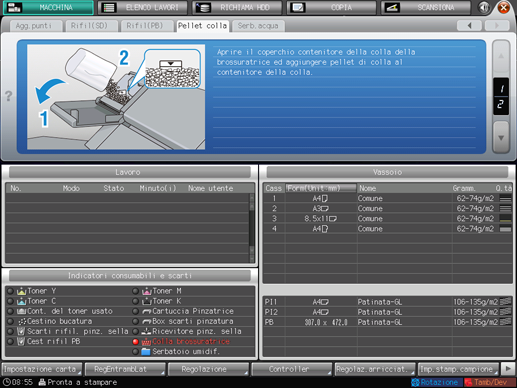Open the Regolazione menu
517x388 pixels.
tap(208, 369)
